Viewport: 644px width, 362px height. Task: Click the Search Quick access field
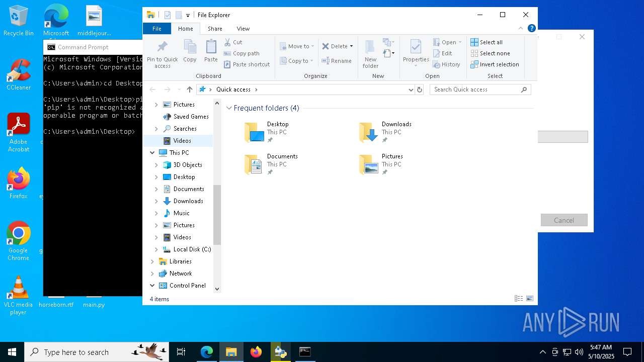pyautogui.click(x=480, y=89)
